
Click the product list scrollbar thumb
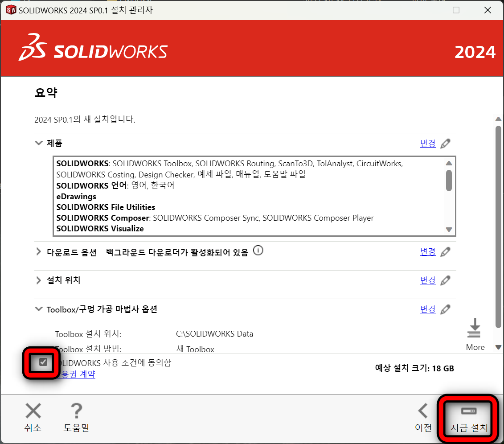(449, 181)
